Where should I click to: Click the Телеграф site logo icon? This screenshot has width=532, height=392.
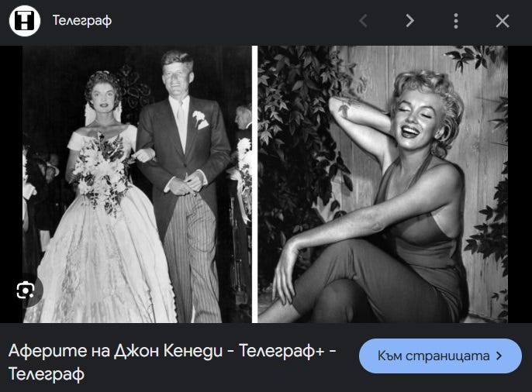[25, 21]
